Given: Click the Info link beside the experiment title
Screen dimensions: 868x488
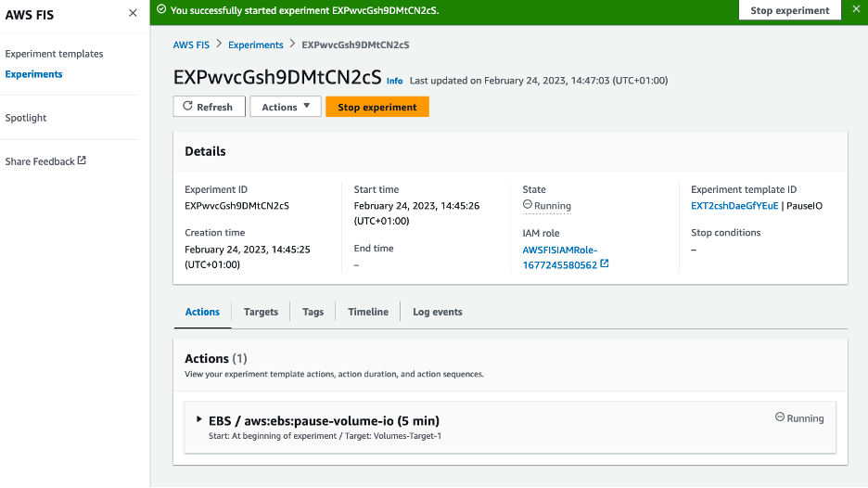Looking at the screenshot, I should (x=395, y=81).
